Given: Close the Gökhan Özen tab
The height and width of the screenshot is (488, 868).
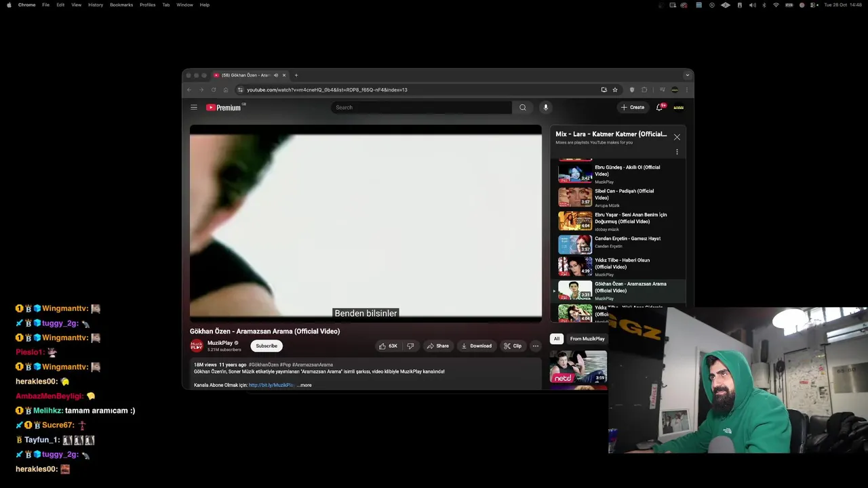Looking at the screenshot, I should click(284, 75).
